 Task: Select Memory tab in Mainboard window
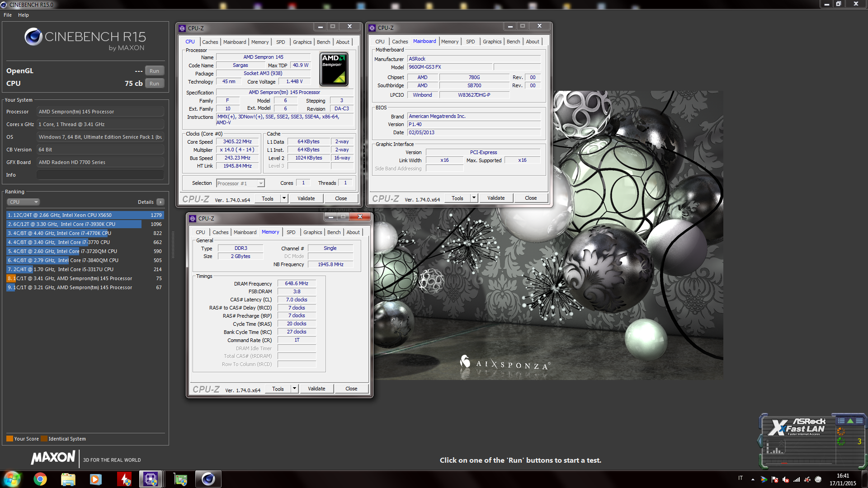(450, 42)
